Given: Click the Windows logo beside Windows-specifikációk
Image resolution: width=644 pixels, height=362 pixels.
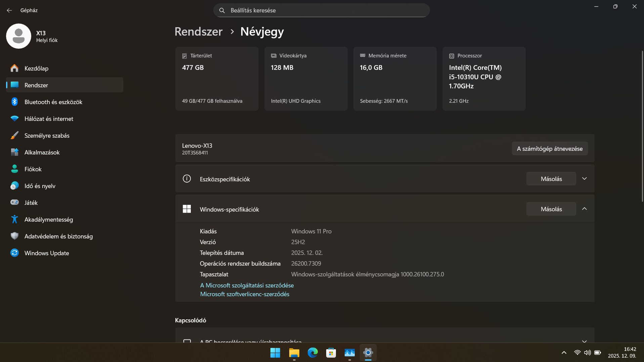Looking at the screenshot, I should 187,209.
